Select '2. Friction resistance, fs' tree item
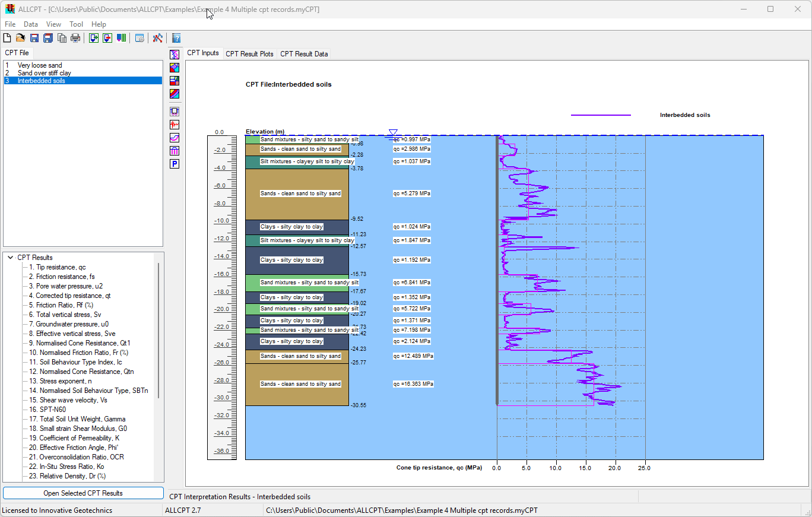 tap(62, 277)
